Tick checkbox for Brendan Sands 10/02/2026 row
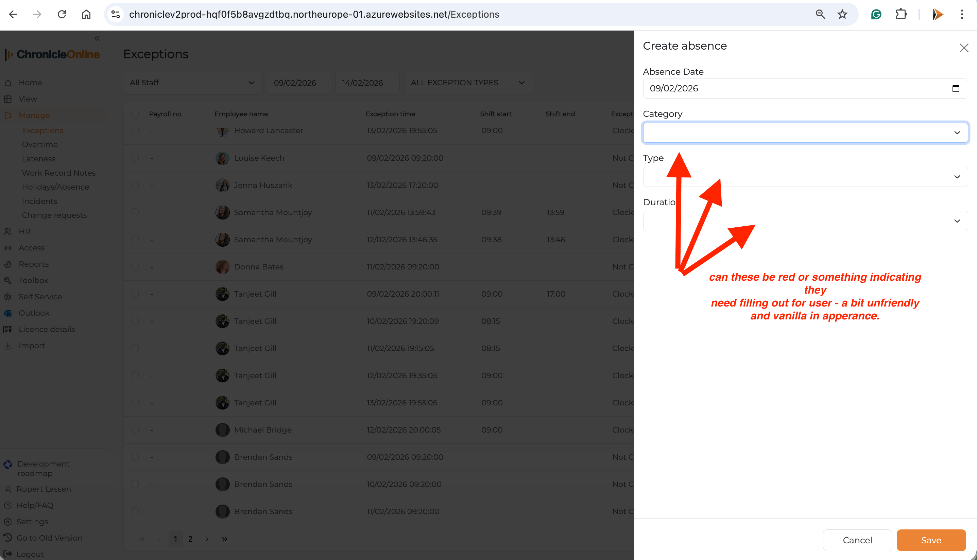This screenshot has height=560, width=977. coord(135,484)
